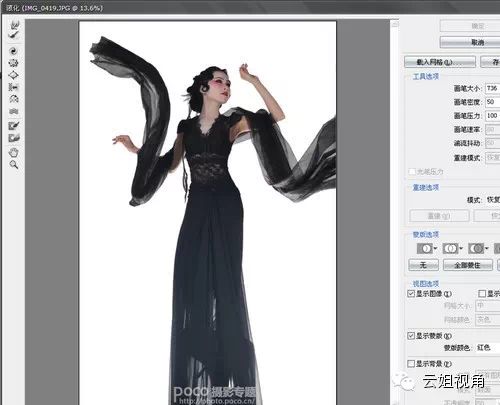Open the Replace Selection mask dropdown arrow
Screen dimensions: 500x405
435,249
